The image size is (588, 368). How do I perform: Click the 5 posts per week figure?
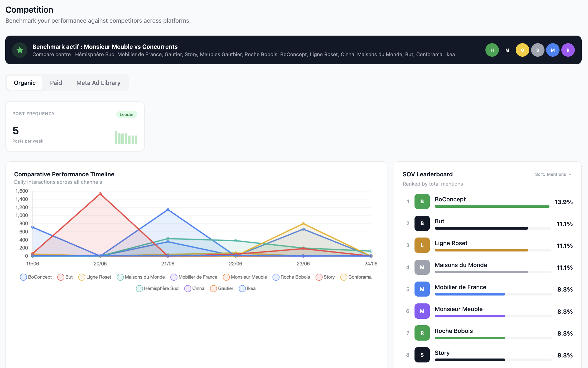tap(16, 130)
